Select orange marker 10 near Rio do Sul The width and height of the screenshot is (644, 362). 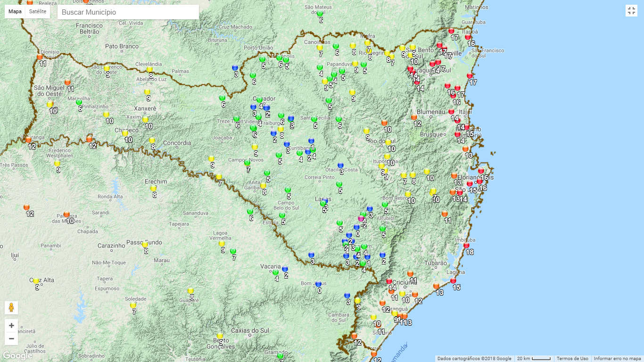pyautogui.click(x=384, y=123)
